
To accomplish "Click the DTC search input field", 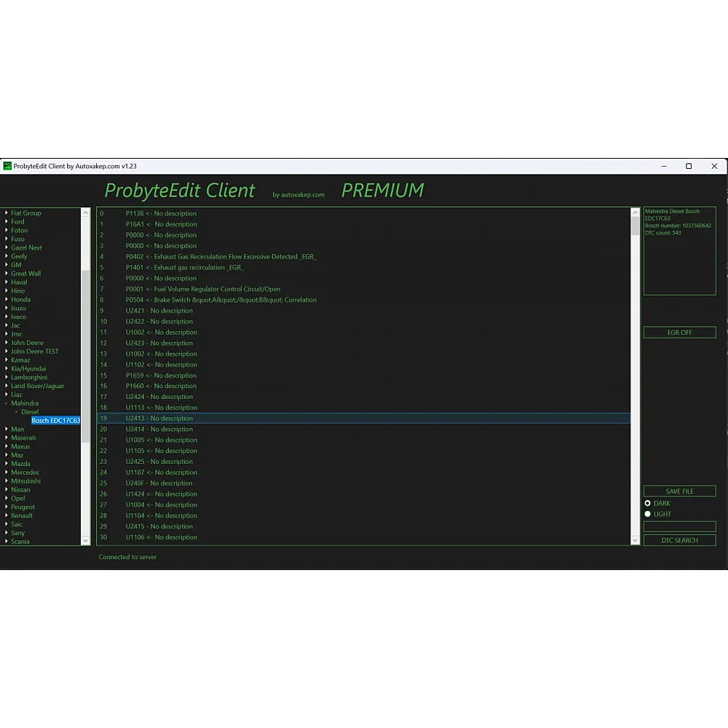I will tap(679, 526).
